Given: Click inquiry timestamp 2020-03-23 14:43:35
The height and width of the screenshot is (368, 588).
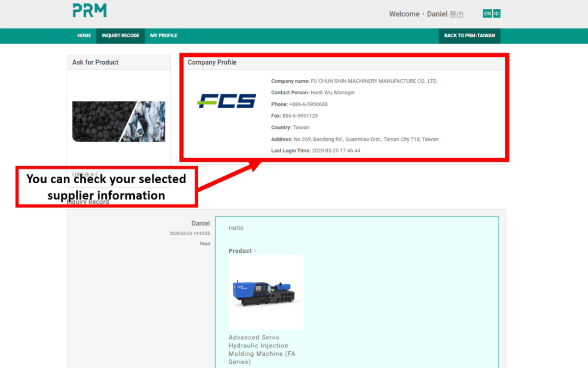Looking at the screenshot, I should tap(190, 234).
